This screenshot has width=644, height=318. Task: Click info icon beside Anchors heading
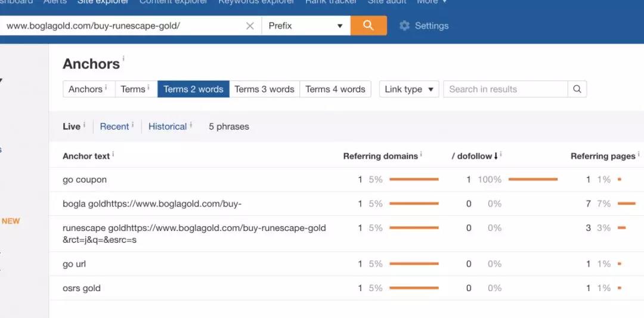click(123, 59)
